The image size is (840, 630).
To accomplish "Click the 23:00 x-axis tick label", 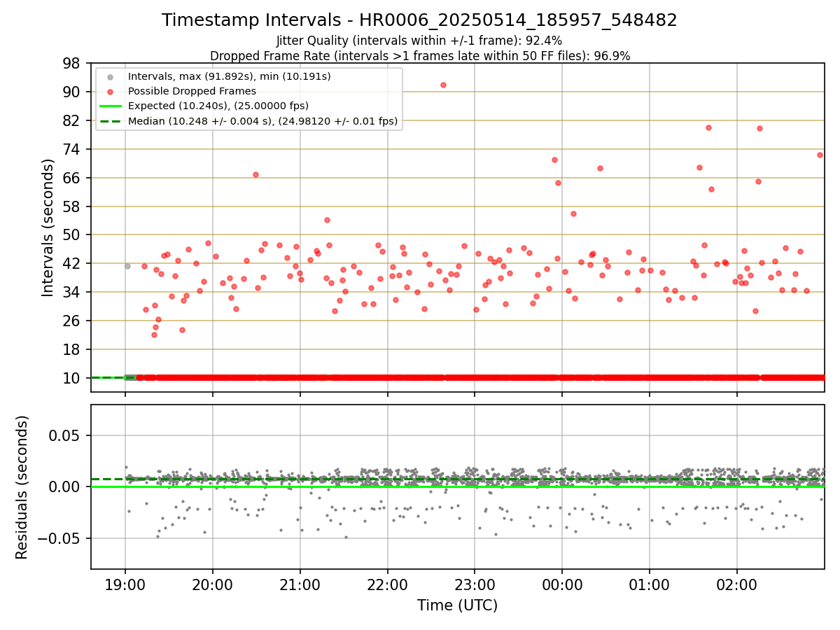I will coord(475,584).
